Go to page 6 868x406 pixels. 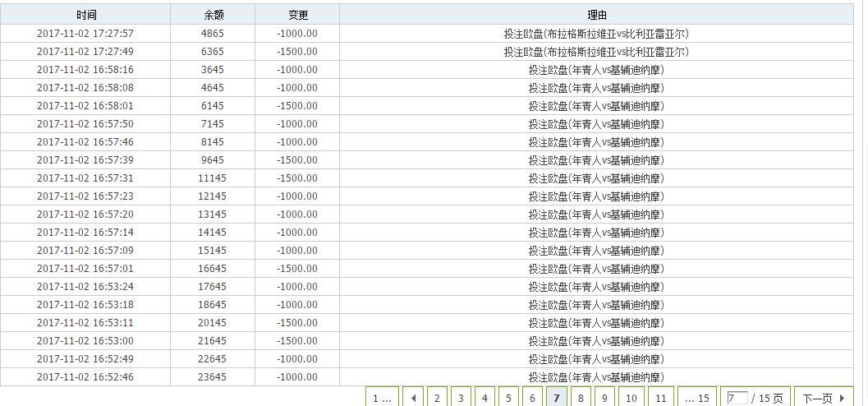click(532, 398)
